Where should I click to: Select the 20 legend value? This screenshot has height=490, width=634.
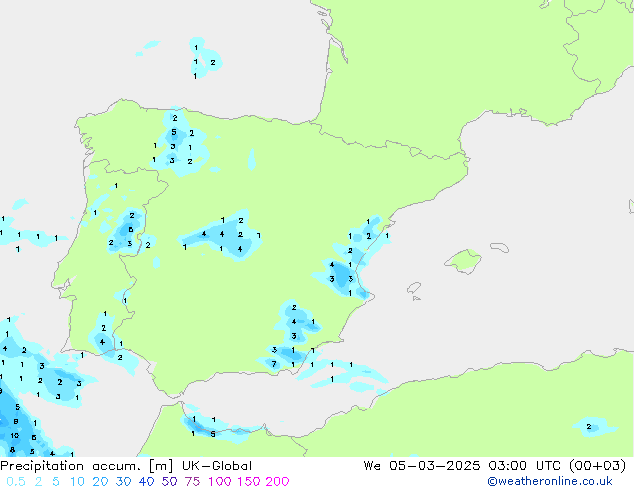pos(100,482)
